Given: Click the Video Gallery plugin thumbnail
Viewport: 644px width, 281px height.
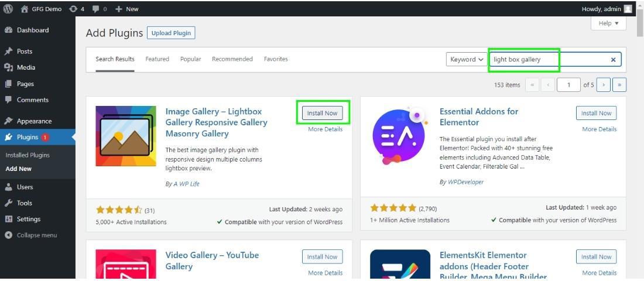Looking at the screenshot, I should (x=126, y=264).
